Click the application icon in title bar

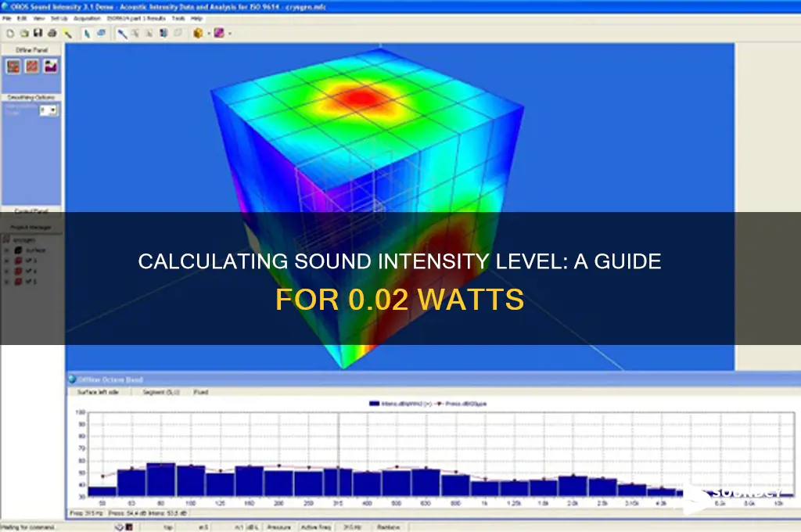pos(5,6)
